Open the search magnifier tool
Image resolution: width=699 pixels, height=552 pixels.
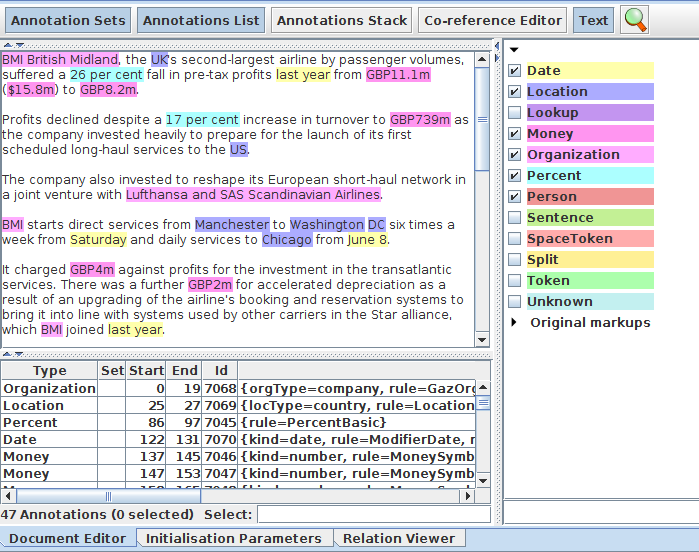tap(634, 20)
